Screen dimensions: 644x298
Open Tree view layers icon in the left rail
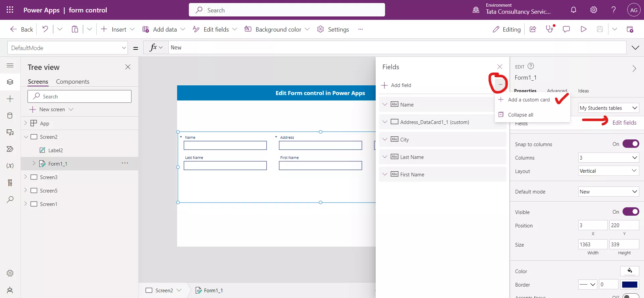(x=10, y=82)
